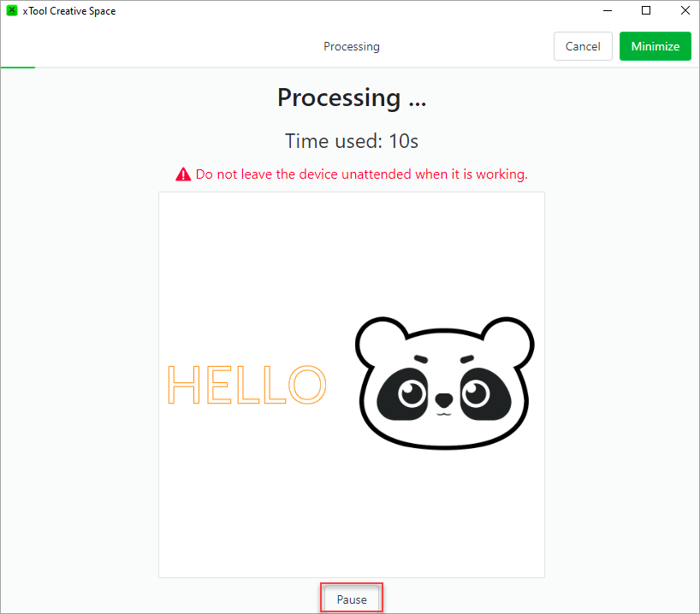
Task: Click the red warning triangle icon
Action: tap(183, 174)
